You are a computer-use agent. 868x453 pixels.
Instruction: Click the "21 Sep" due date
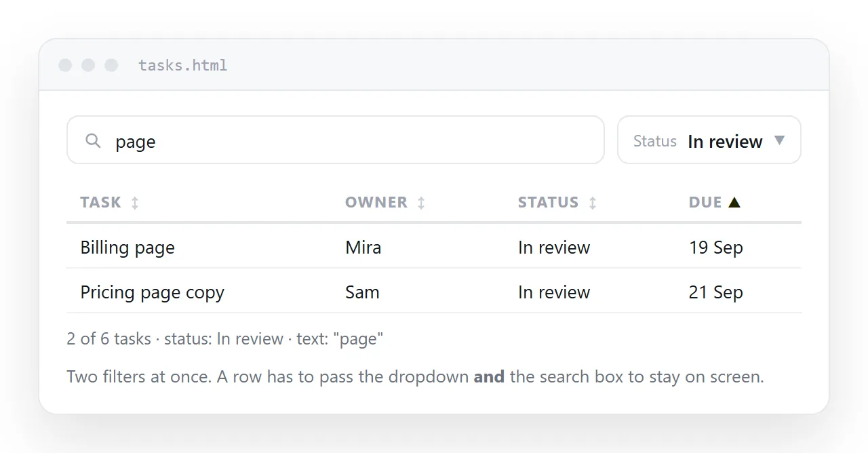click(x=716, y=292)
